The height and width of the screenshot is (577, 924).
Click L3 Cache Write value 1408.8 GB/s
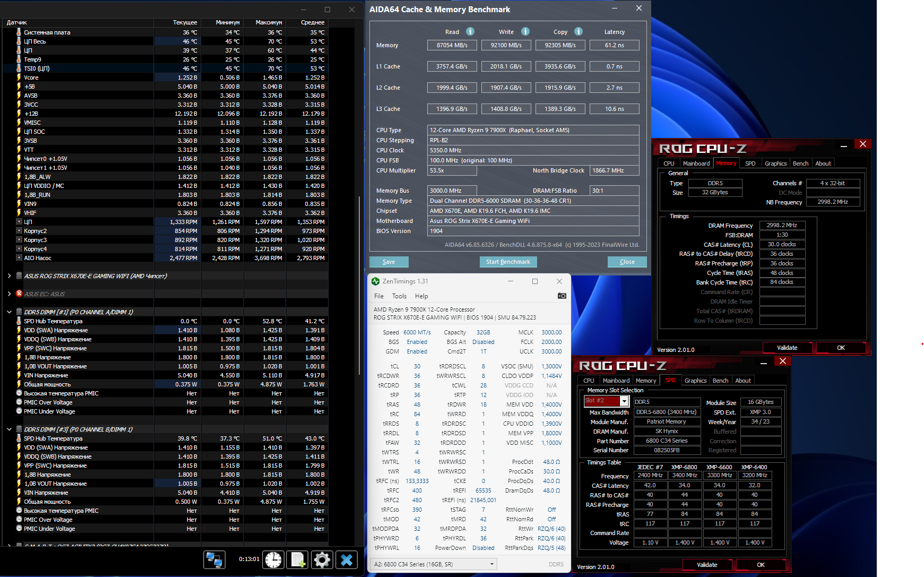point(506,109)
